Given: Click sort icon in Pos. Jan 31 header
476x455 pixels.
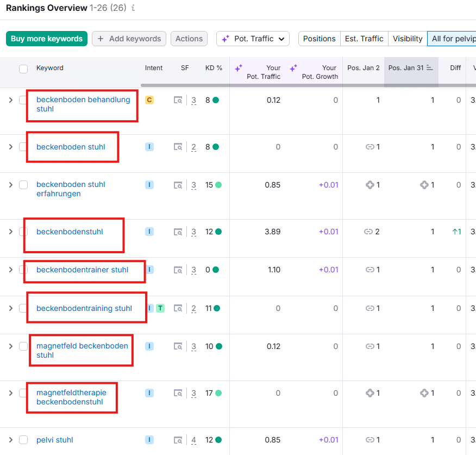Looking at the screenshot, I should [x=430, y=68].
